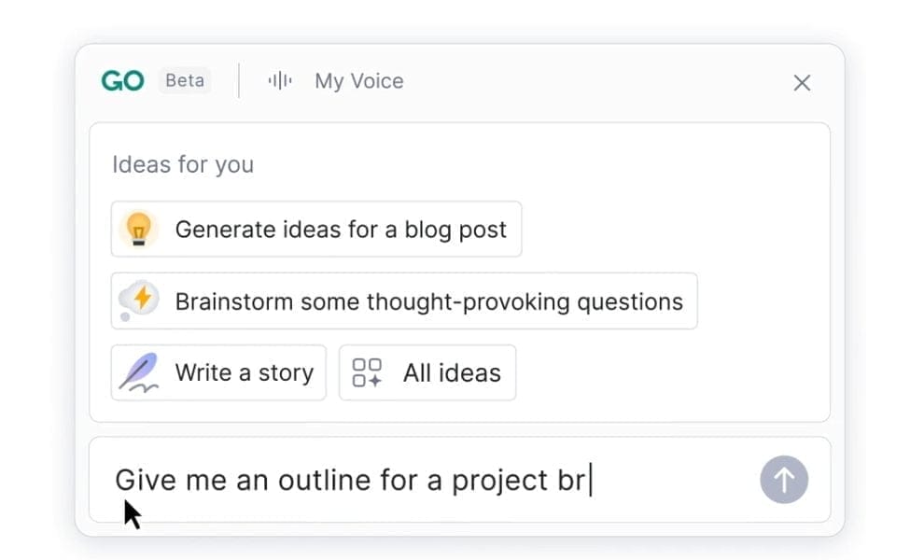The height and width of the screenshot is (560, 924).
Task: Open the My Voice settings label
Action: pyautogui.click(x=359, y=81)
